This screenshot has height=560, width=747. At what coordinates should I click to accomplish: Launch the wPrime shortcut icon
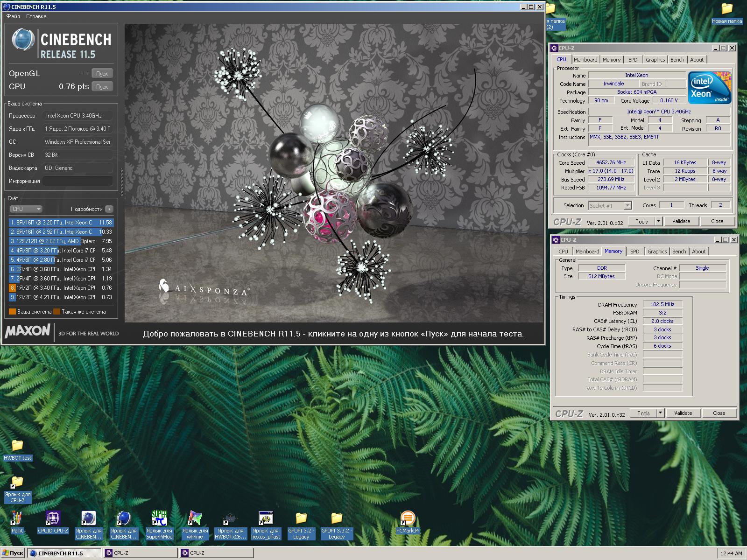[195, 518]
